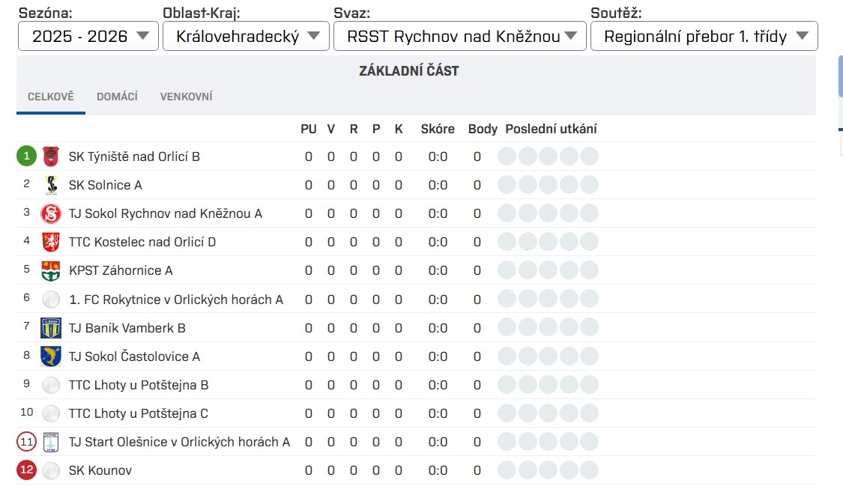
Task: Expand the Oblast-Kraj Královehradecký dropdown
Action: coord(246,36)
